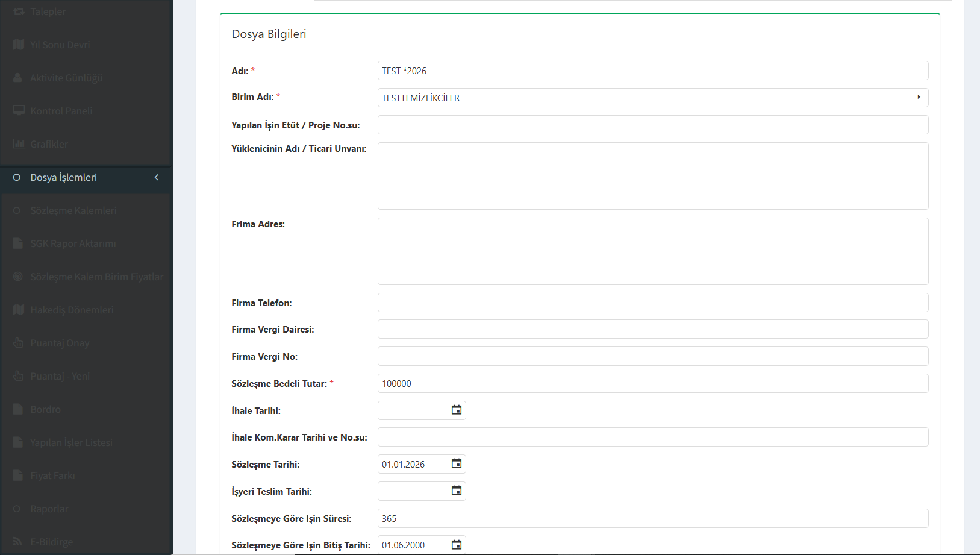Open the İhale Tarihi calendar picker

[x=457, y=410]
